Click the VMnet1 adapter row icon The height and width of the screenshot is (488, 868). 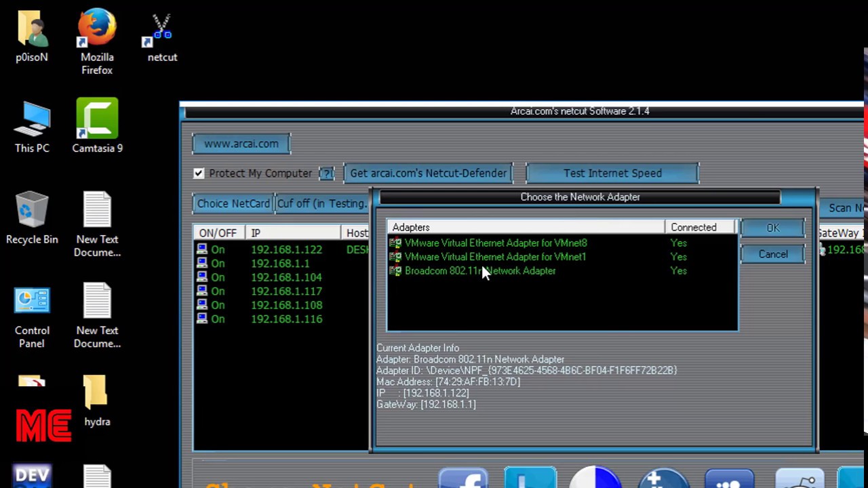(x=395, y=257)
